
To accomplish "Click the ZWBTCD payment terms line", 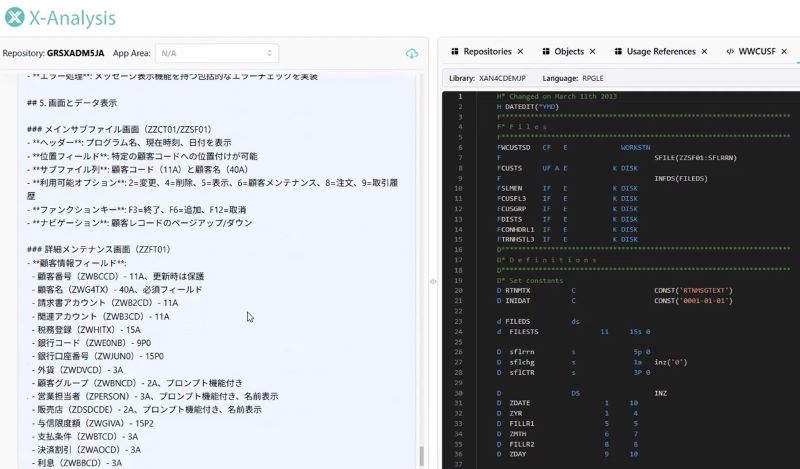I will point(86,436).
